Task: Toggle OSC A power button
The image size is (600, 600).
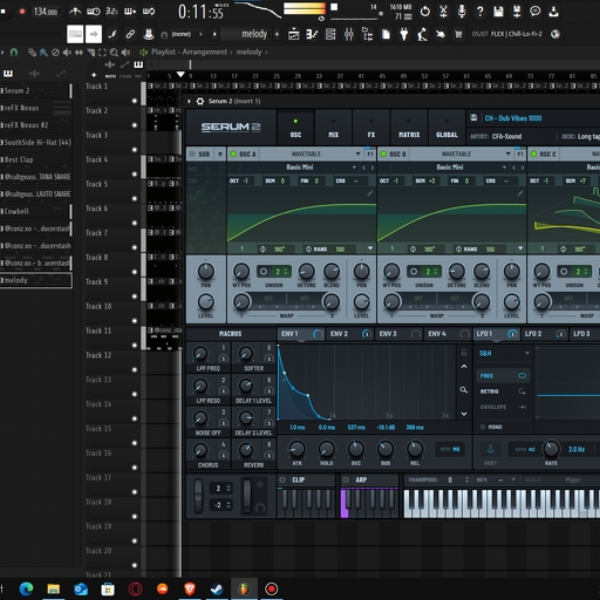Action: coord(233,154)
